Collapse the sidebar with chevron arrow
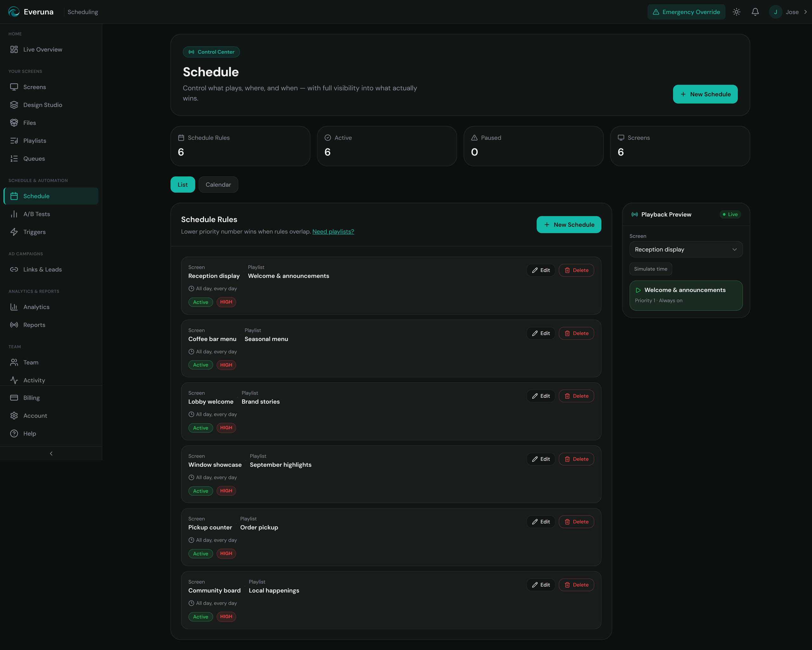 point(51,453)
